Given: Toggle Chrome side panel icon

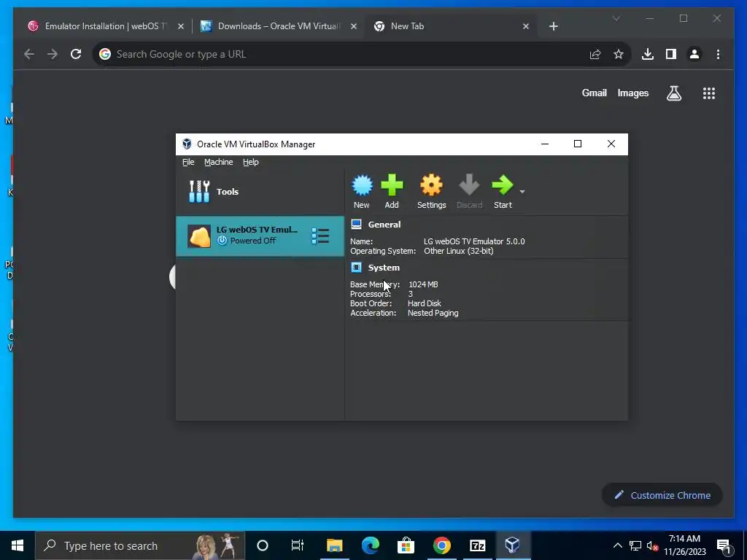Looking at the screenshot, I should pos(671,54).
